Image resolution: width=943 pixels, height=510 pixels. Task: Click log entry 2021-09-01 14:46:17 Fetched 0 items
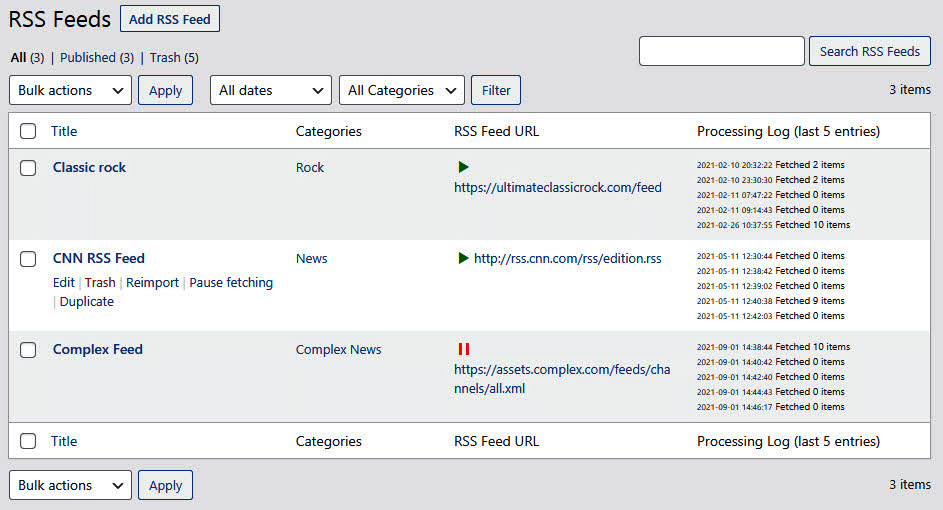tap(770, 407)
